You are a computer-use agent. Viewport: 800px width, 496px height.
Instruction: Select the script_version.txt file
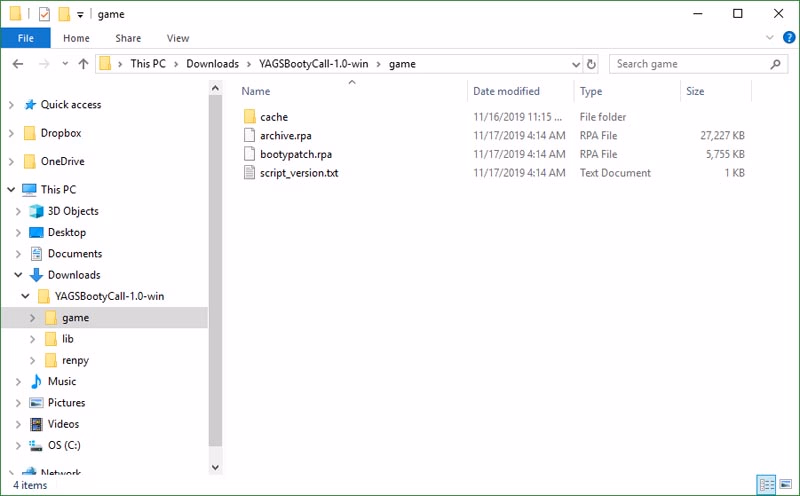[298, 173]
